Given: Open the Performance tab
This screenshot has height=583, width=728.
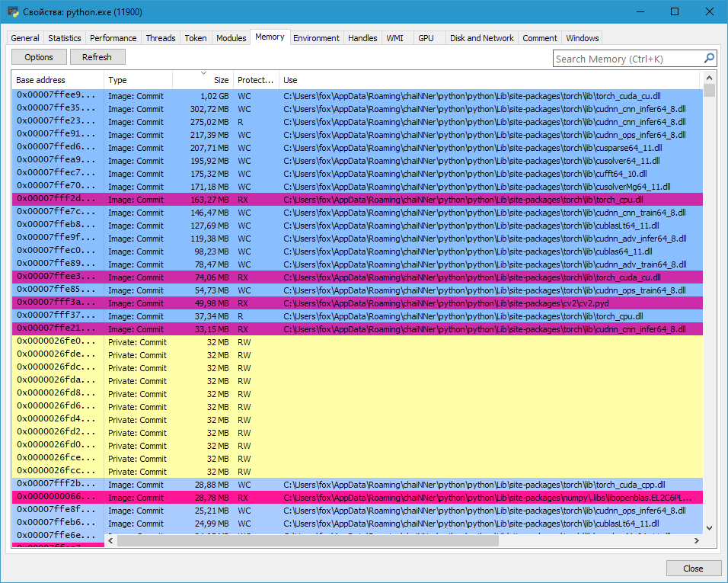Looking at the screenshot, I should click(113, 38).
